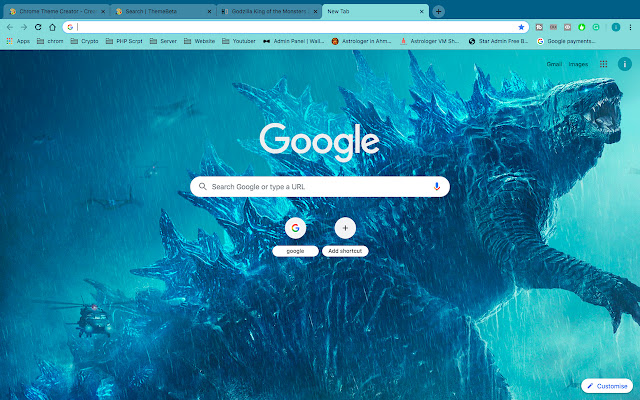Add a shortcut with the plus tile
The height and width of the screenshot is (400, 640).
coord(345,237)
